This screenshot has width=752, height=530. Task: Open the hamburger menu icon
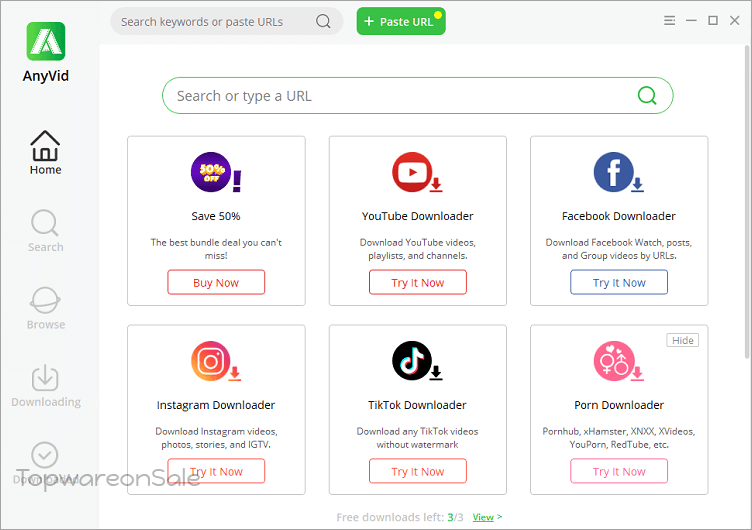(x=670, y=21)
